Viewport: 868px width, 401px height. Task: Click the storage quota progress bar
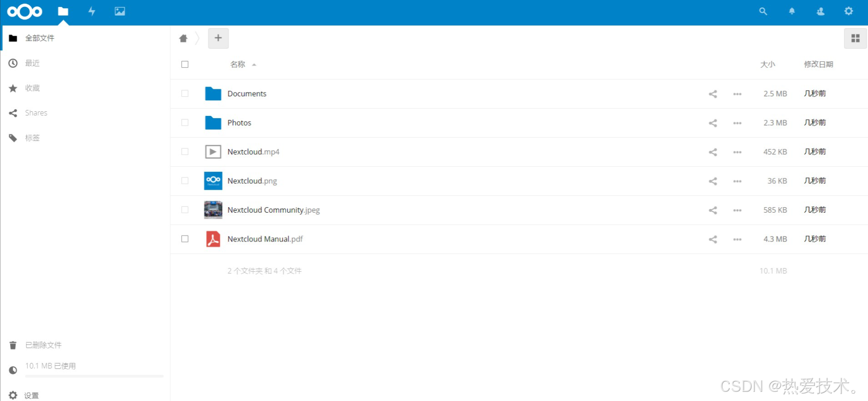point(94,376)
